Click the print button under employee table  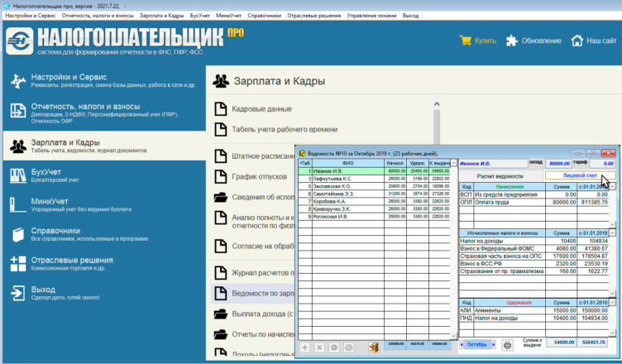point(349,347)
